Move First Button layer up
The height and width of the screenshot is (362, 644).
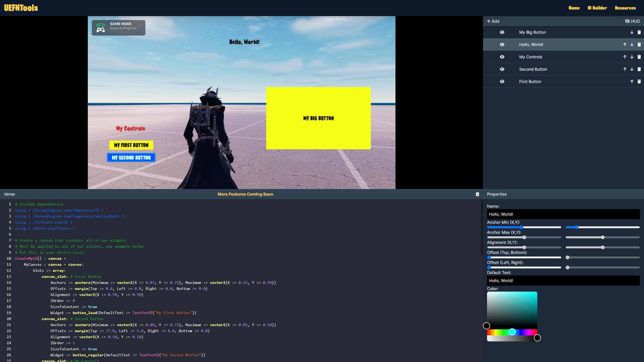tap(632, 81)
